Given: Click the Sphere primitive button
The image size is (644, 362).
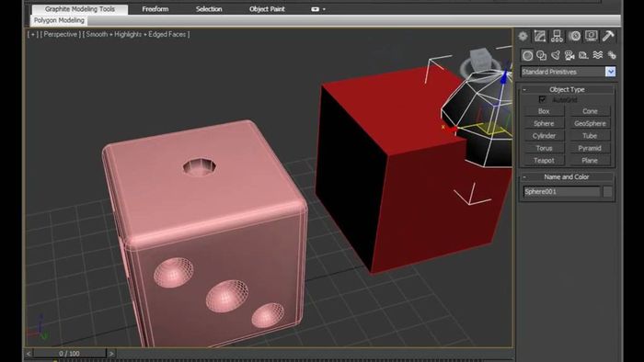Looking at the screenshot, I should 544,124.
